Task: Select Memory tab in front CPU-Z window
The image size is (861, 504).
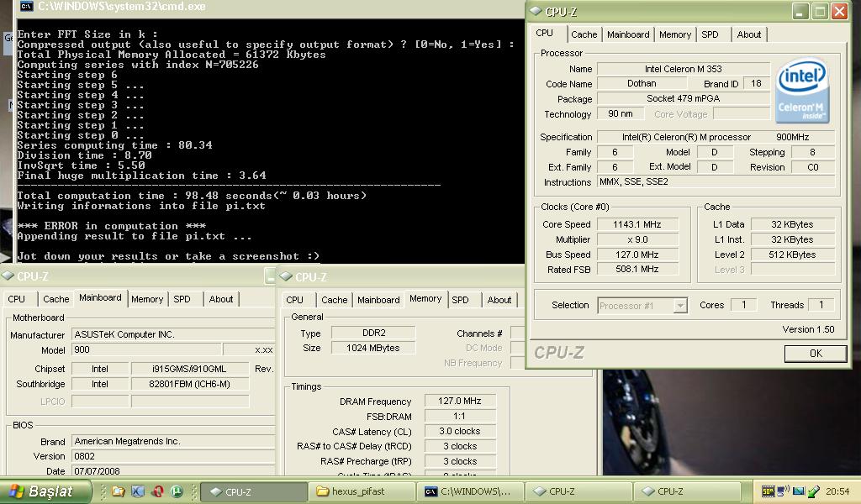Action: click(x=675, y=34)
